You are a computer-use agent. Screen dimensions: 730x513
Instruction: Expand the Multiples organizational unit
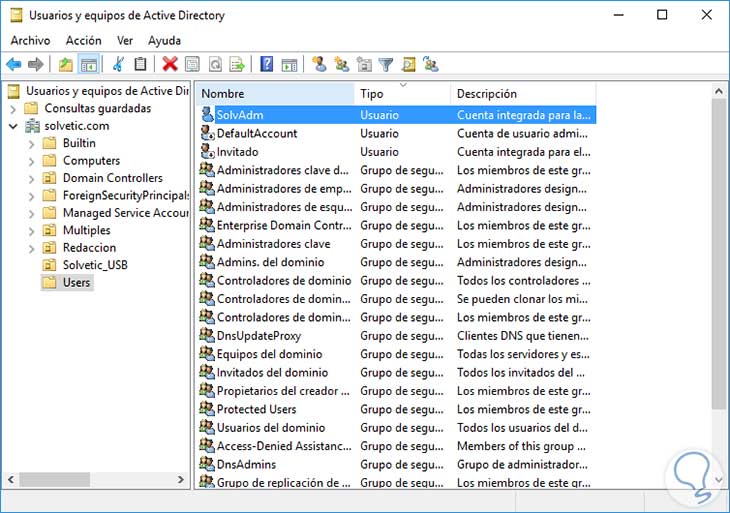[x=31, y=231]
